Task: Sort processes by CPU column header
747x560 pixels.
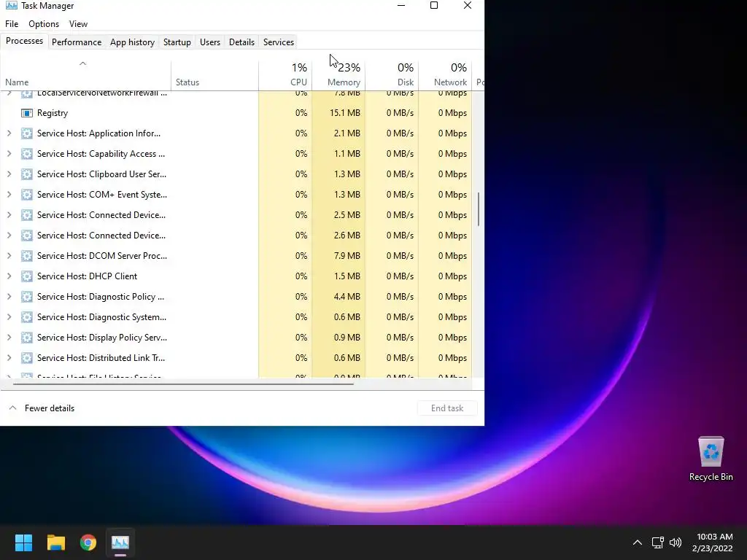Action: [285, 75]
